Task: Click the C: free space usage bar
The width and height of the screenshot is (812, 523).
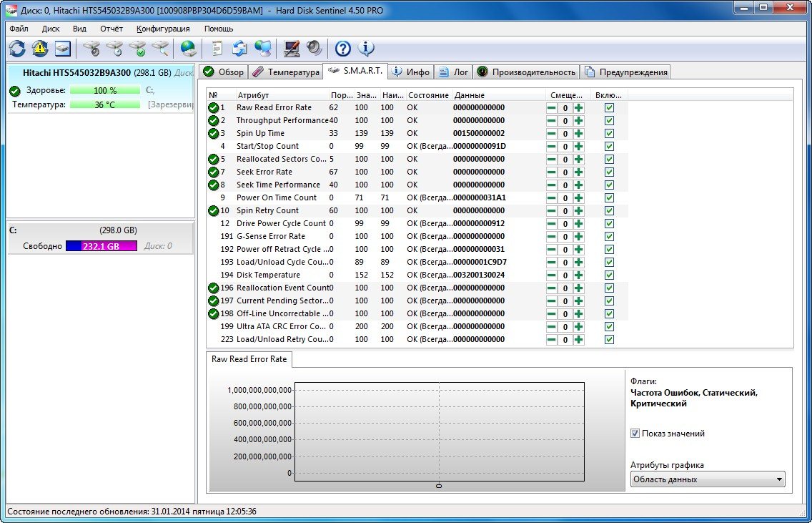Action: 101,246
